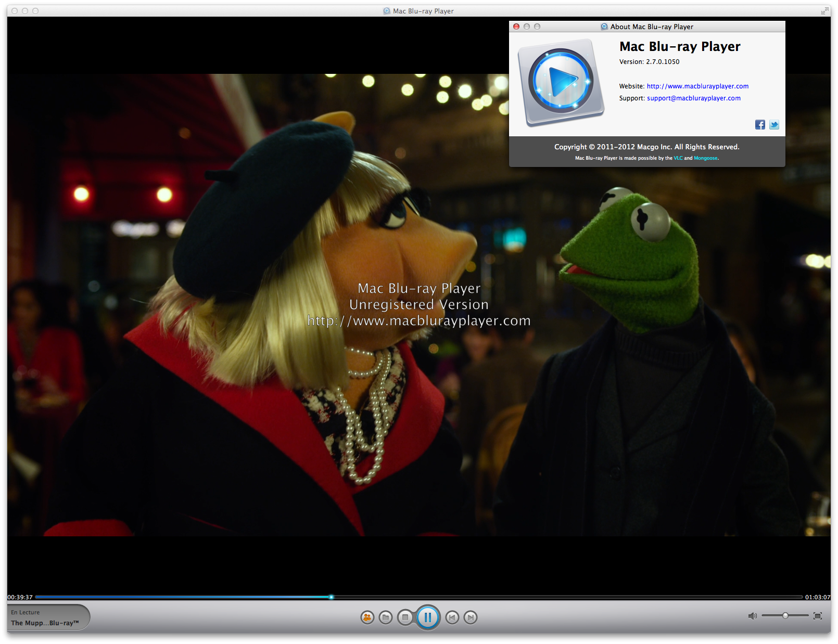Open the Twitter icon in About window

click(x=774, y=125)
